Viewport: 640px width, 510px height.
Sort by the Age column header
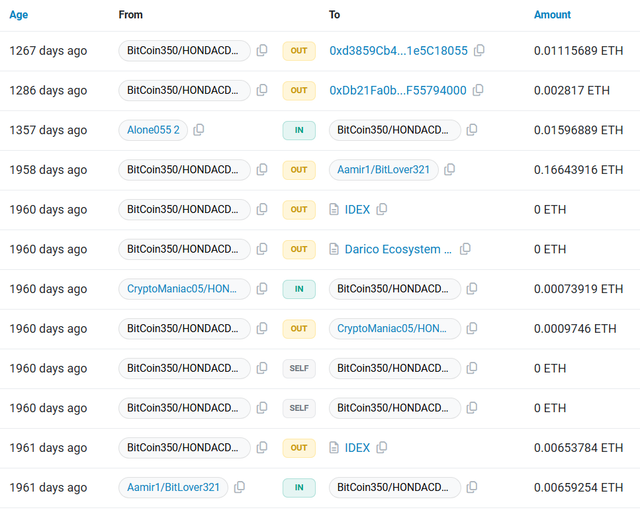tap(19, 15)
